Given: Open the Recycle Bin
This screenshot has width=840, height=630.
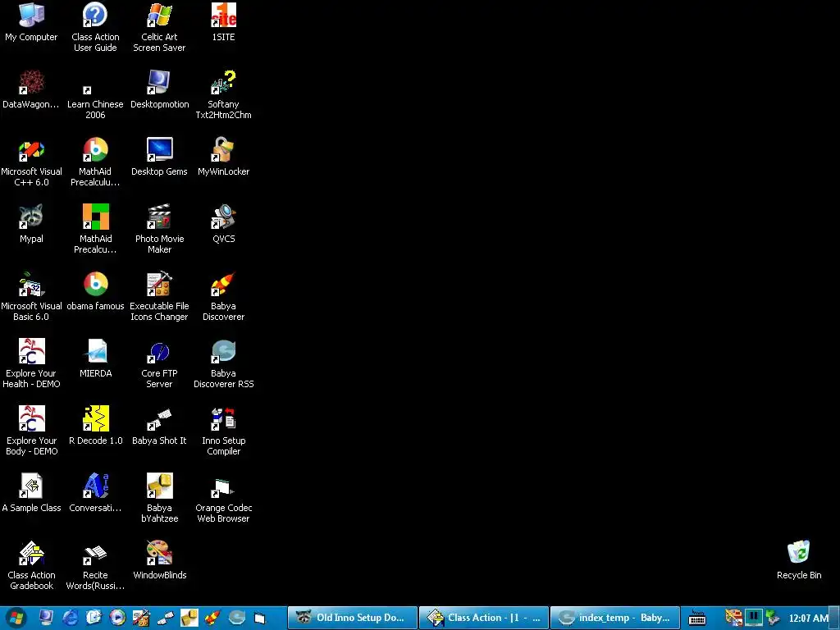Looking at the screenshot, I should coord(799,559).
